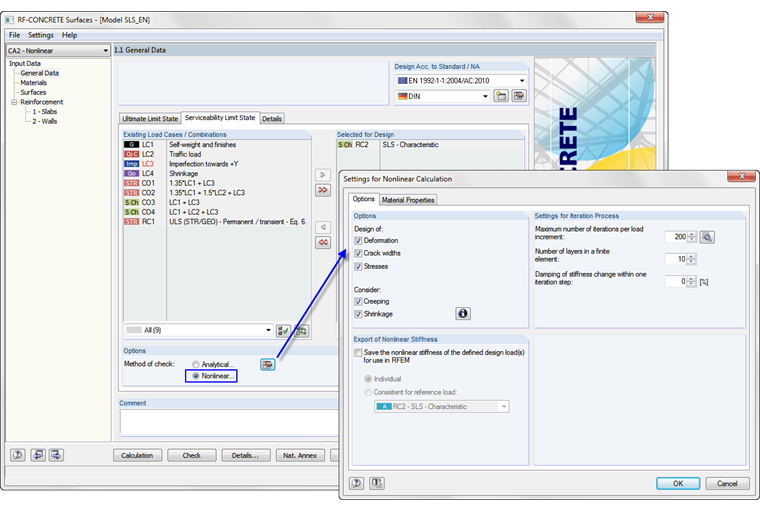Toggle the Stresses checkbox
Screen dimensions: 760x512
pyautogui.click(x=358, y=267)
